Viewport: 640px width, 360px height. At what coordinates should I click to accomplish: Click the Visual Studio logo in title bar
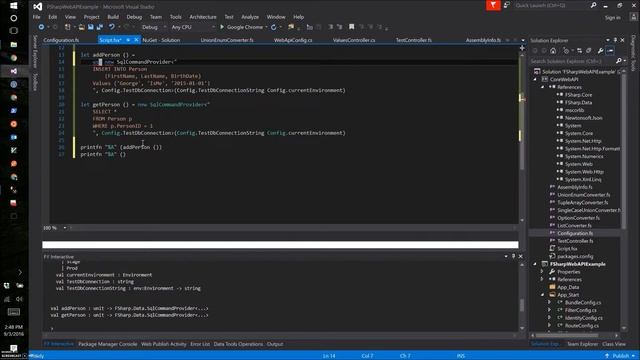[x=38, y=6]
